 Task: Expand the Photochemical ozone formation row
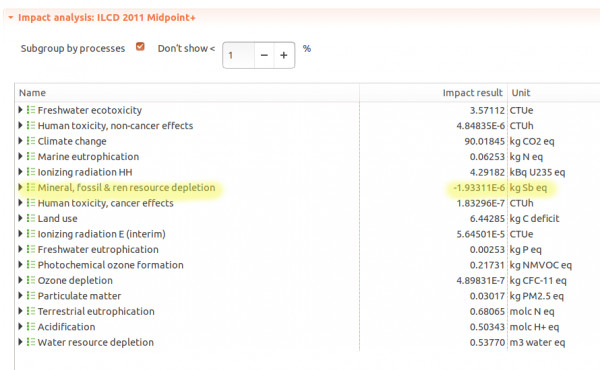pos(20,264)
